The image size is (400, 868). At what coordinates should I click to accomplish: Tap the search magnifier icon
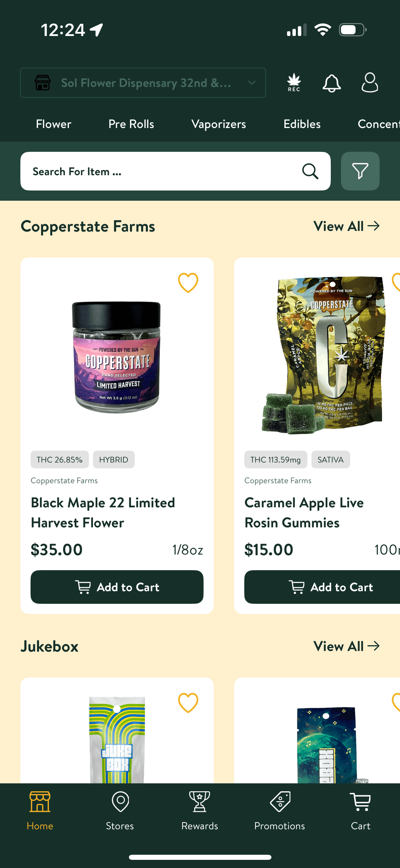[x=310, y=171]
